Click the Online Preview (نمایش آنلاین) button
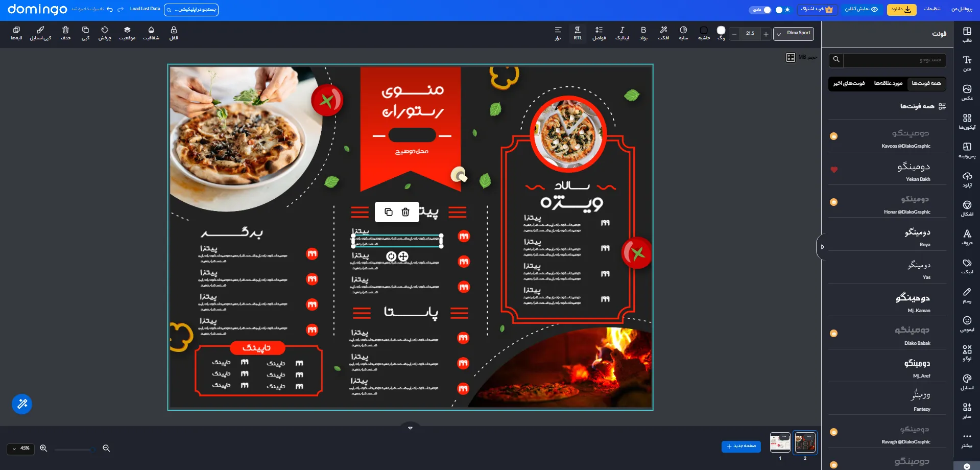The width and height of the screenshot is (980, 470). coord(861,9)
